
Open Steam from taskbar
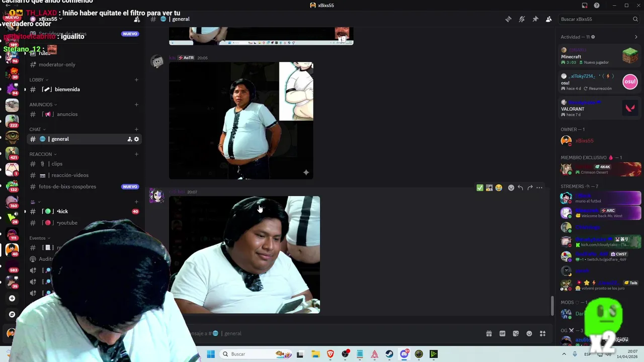pyautogui.click(x=389, y=354)
